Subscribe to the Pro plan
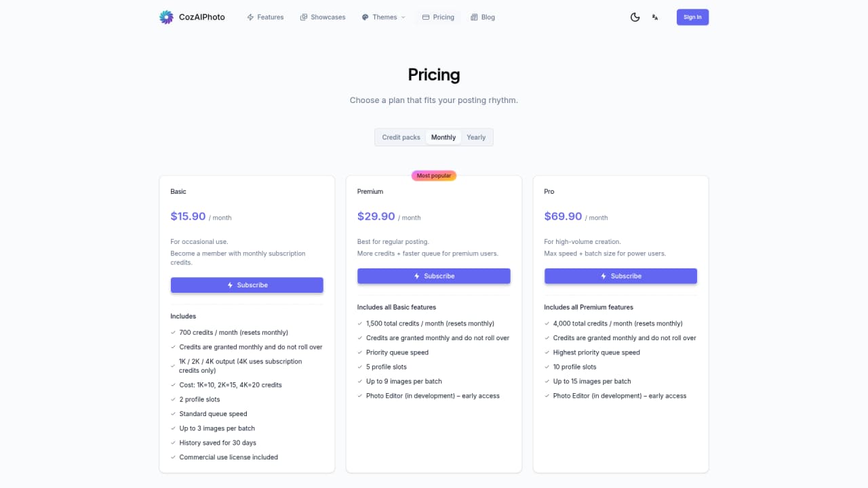Screen dimensions: 868x488 [620, 276]
